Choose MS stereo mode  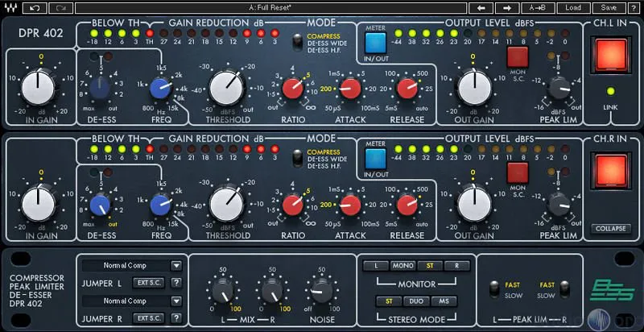click(x=444, y=301)
